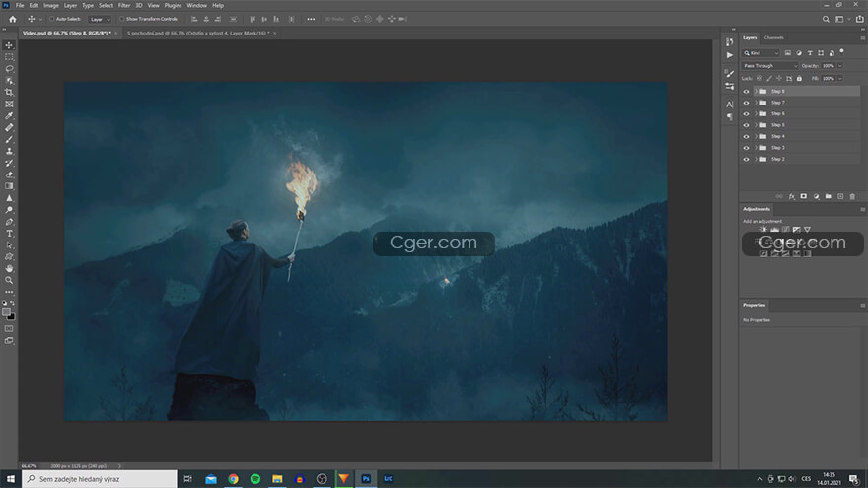The width and height of the screenshot is (868, 488).
Task: Expand the Step 5 group
Action: point(756,125)
